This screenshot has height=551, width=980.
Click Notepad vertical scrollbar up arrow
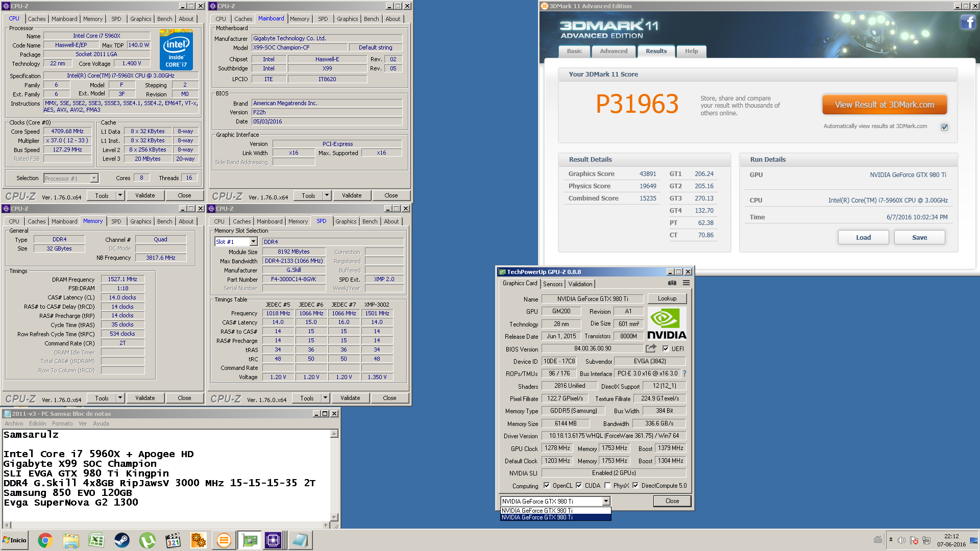point(334,434)
